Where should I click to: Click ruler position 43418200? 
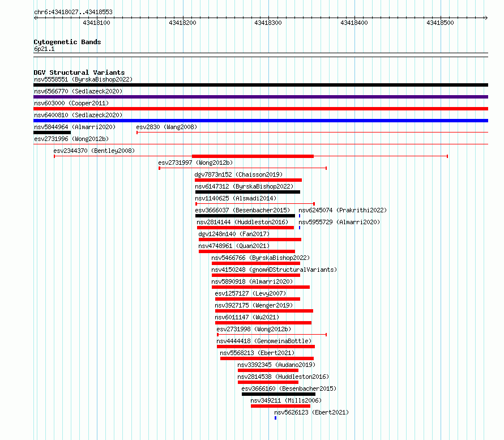pos(182,23)
